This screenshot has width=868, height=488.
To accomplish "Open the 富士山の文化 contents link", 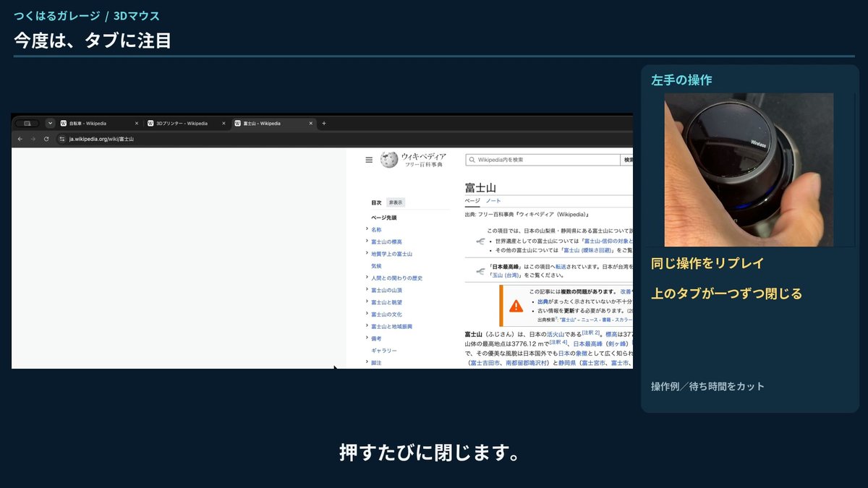I will (386, 314).
